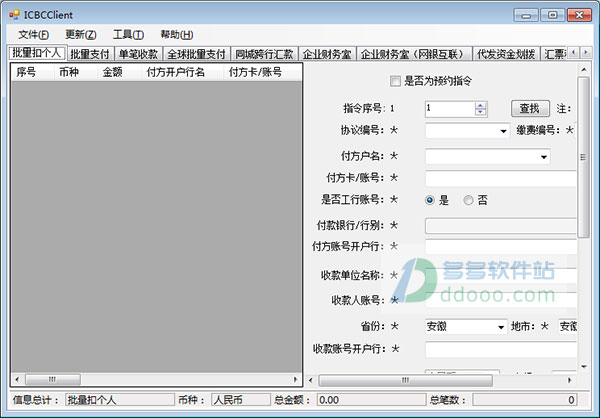
Task: Open the 更新(Z) menu
Action: (80, 35)
